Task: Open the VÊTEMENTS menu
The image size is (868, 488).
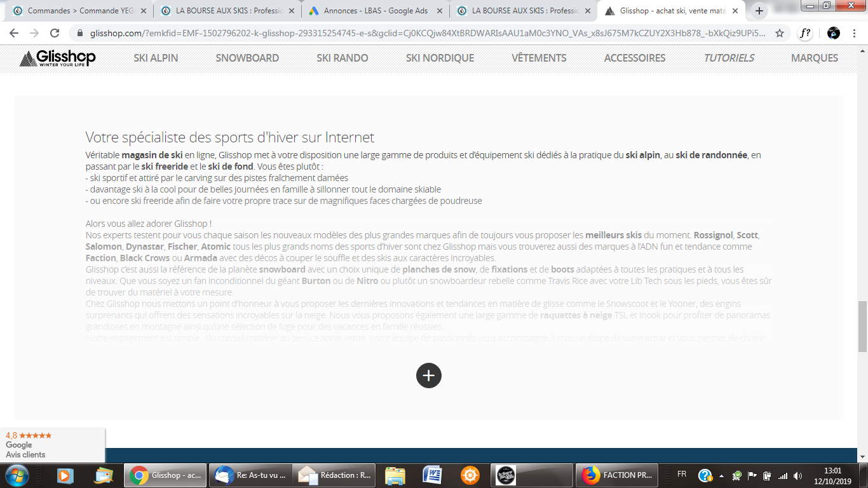Action: [x=539, y=58]
